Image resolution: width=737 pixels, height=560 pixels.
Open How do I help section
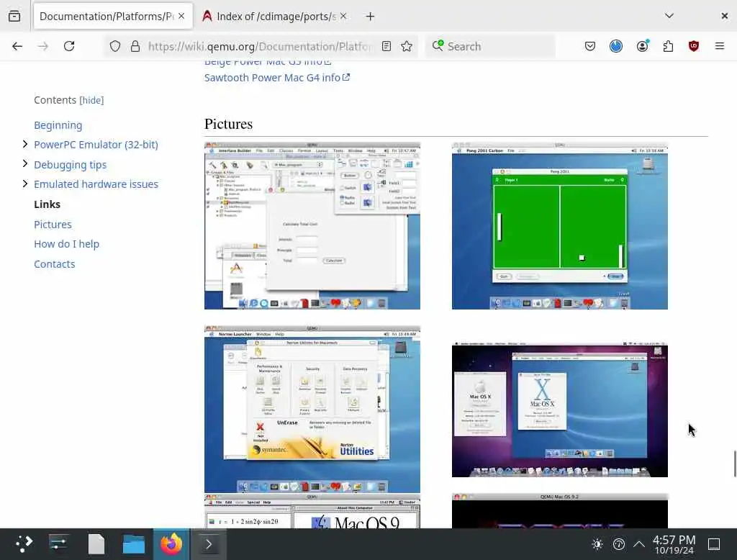[x=66, y=244]
